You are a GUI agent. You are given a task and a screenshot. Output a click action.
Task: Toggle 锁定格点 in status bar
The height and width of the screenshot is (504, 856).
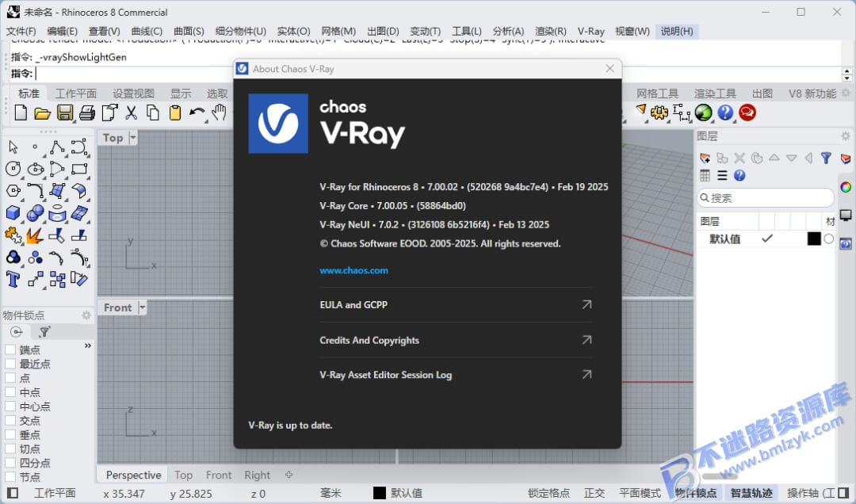click(548, 493)
